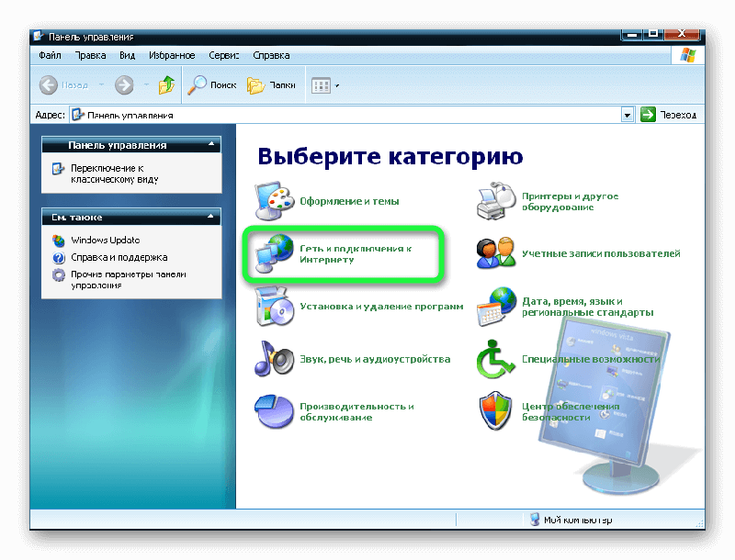Image resolution: width=735 pixels, height=560 pixels.
Task: Click the network and Internet globe icon
Action: click(274, 253)
